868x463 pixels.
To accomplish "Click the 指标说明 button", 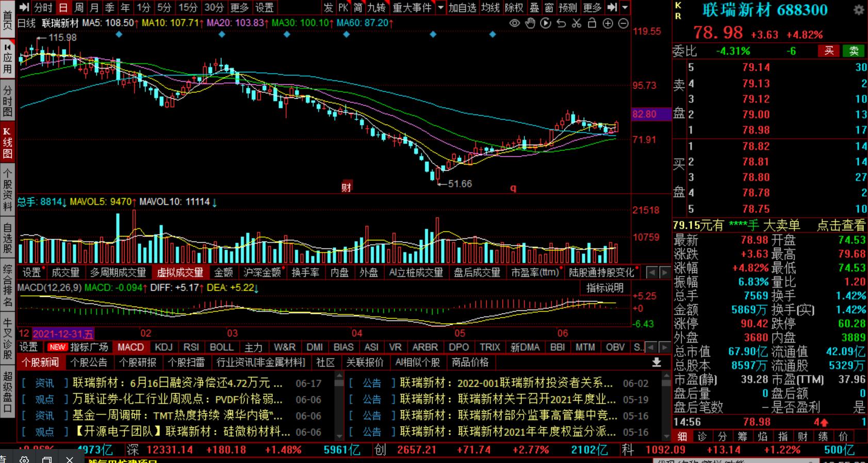I will point(605,288).
